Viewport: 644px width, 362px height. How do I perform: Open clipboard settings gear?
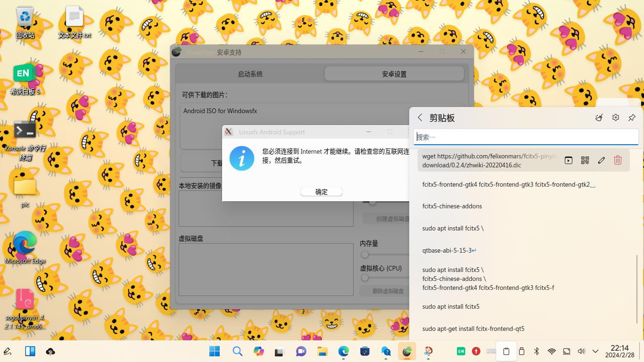[x=616, y=118]
